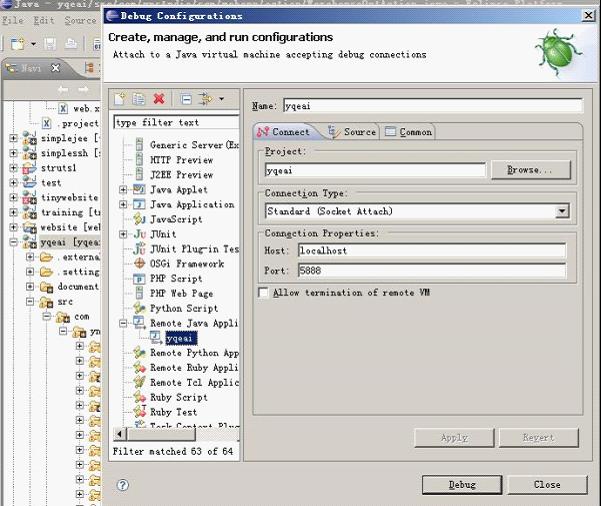Open the filter configurations dropdown arrow
Screen dimensions: 601x506
click(x=221, y=99)
